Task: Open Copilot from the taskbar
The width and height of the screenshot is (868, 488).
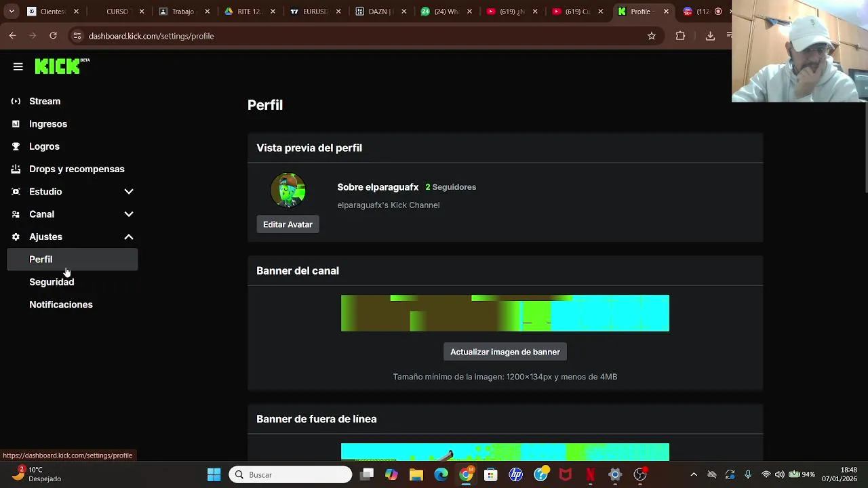Action: [x=391, y=474]
